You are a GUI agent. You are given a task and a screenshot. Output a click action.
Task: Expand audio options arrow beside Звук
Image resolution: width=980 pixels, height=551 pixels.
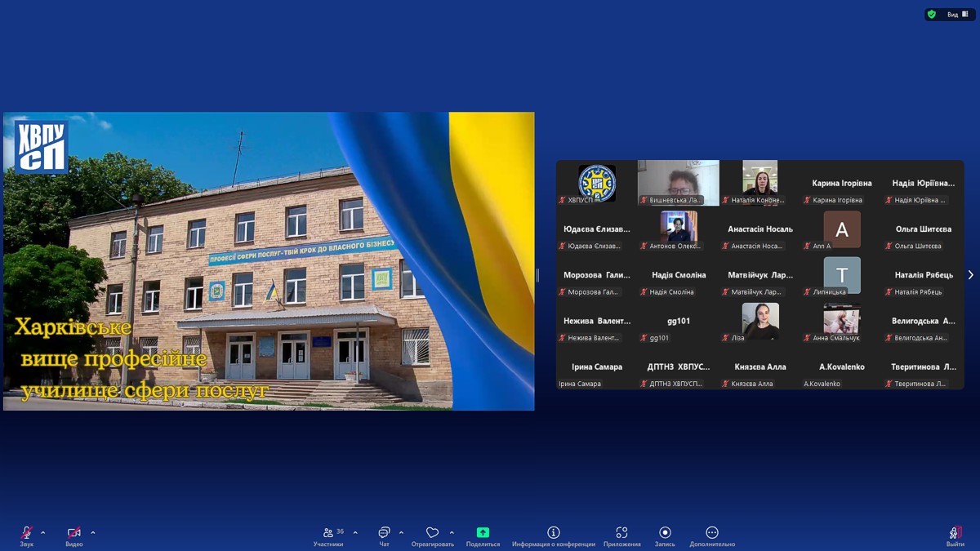(x=43, y=533)
